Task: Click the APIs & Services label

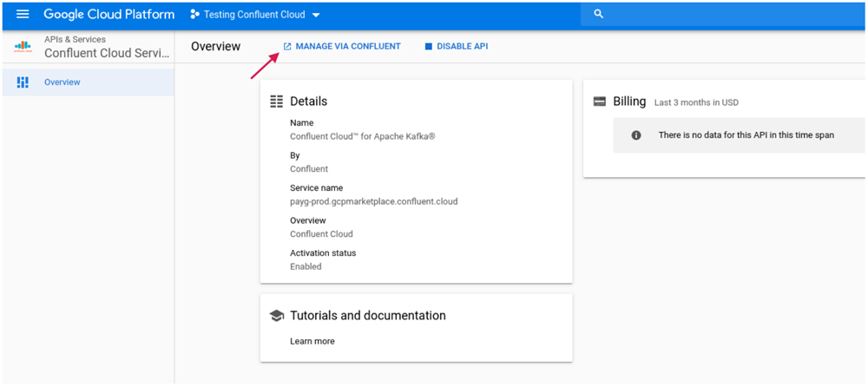Action: click(75, 39)
